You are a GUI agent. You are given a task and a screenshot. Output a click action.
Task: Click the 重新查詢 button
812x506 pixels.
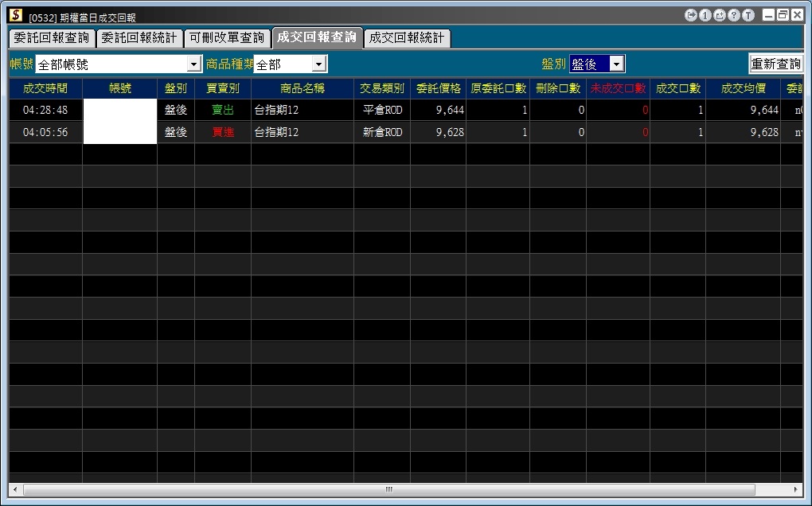click(775, 64)
